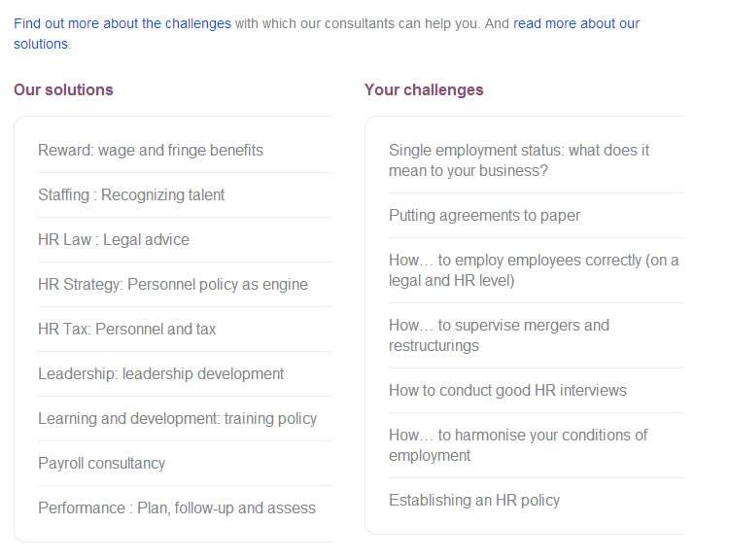
Task: Select Leadership: leadership development
Action: click(x=160, y=373)
